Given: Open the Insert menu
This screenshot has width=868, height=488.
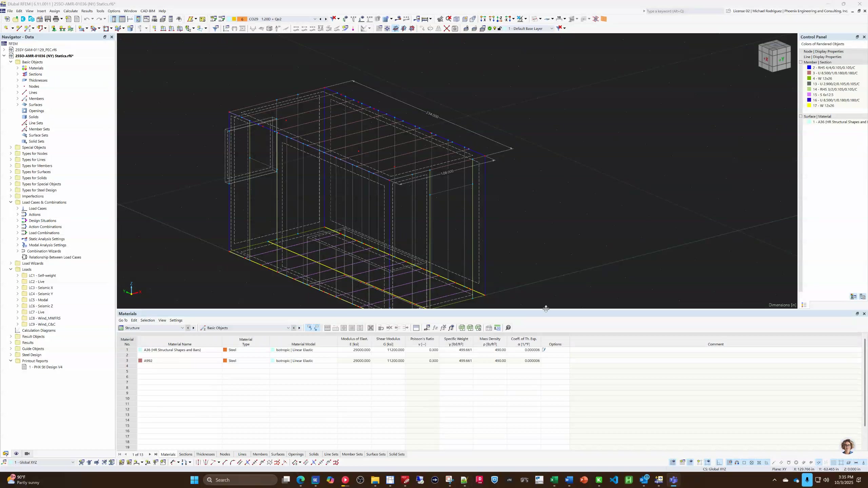Looking at the screenshot, I should point(41,11).
